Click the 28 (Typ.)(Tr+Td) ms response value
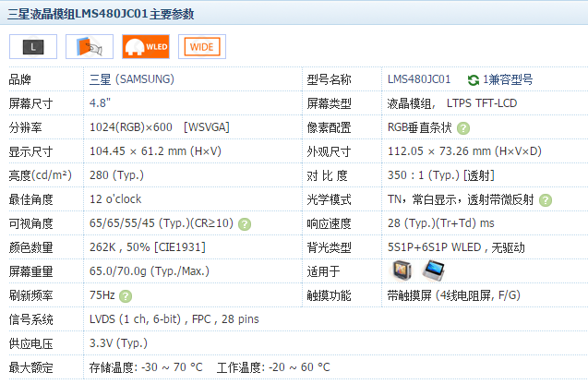The height and width of the screenshot is (384, 588). click(x=441, y=223)
